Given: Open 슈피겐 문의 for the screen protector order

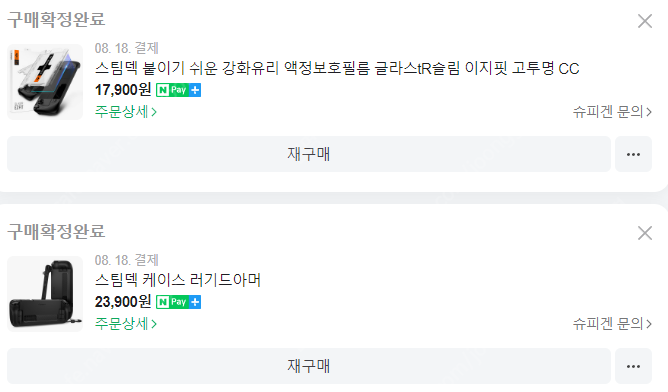Looking at the screenshot, I should (612, 112).
